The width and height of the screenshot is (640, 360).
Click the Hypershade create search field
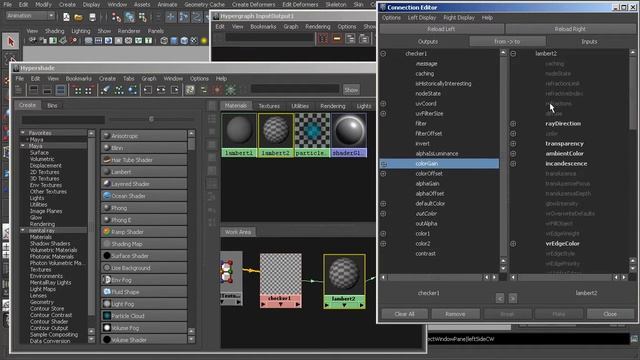tap(63, 119)
